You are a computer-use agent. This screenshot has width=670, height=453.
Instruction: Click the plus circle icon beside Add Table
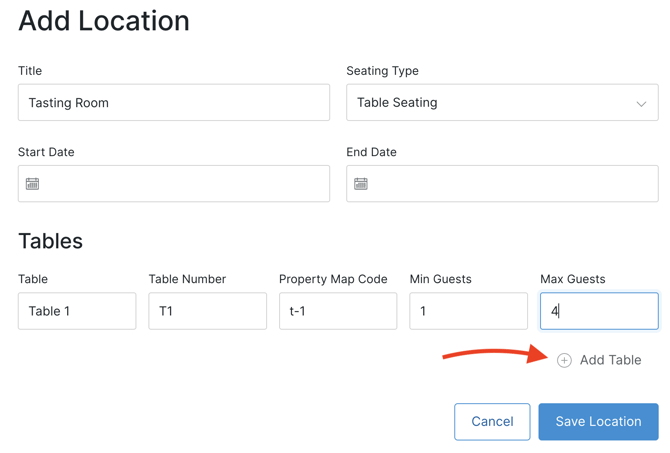click(564, 360)
